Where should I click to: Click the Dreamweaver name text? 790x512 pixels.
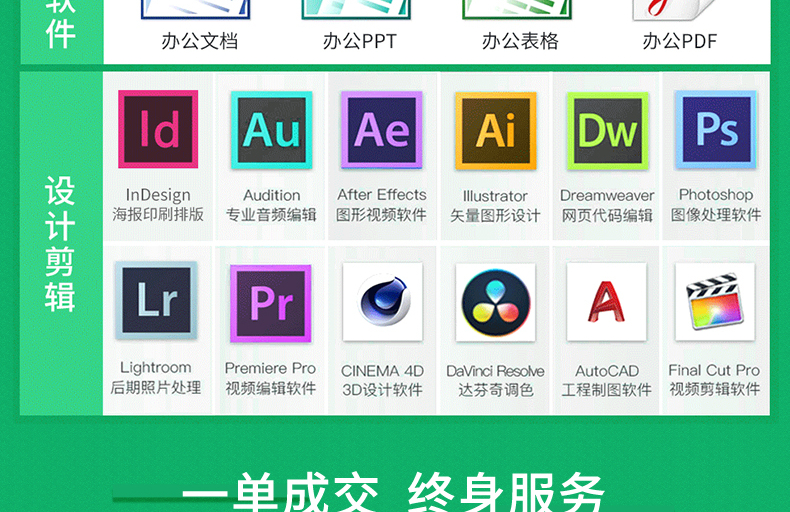point(607,195)
